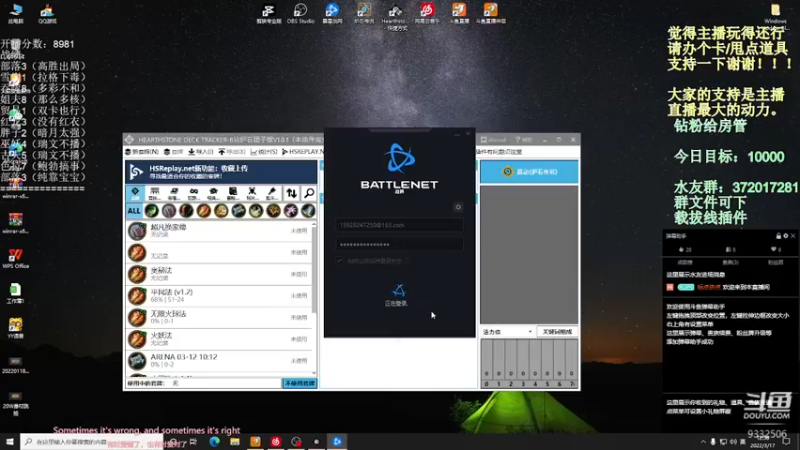Open the 导入(I) import menu

pos(201,152)
